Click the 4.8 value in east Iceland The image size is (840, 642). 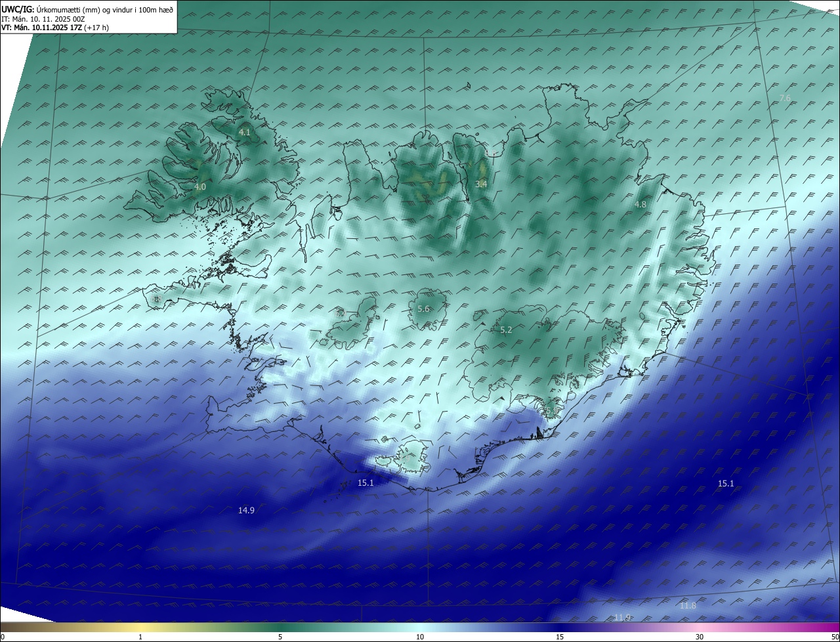click(x=640, y=204)
